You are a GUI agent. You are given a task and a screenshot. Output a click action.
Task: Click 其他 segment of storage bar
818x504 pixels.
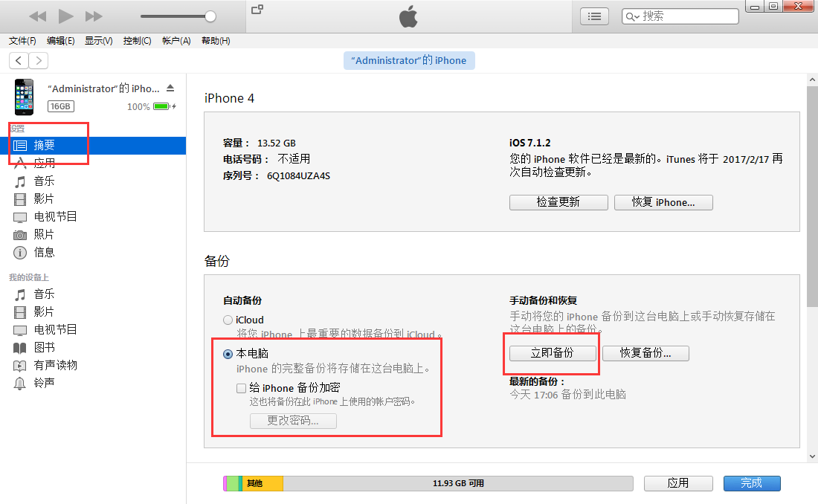(263, 484)
